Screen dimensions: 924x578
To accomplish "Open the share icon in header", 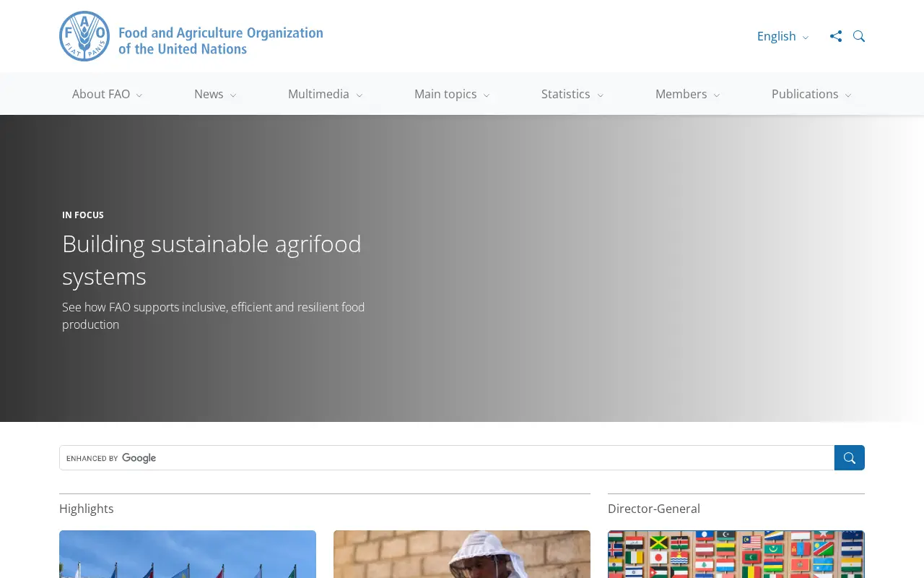I will coord(836,36).
